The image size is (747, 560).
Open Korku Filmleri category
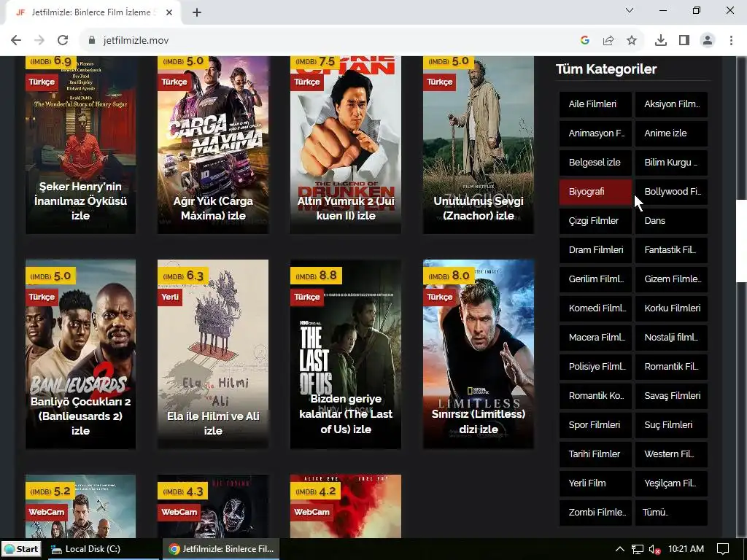point(671,308)
